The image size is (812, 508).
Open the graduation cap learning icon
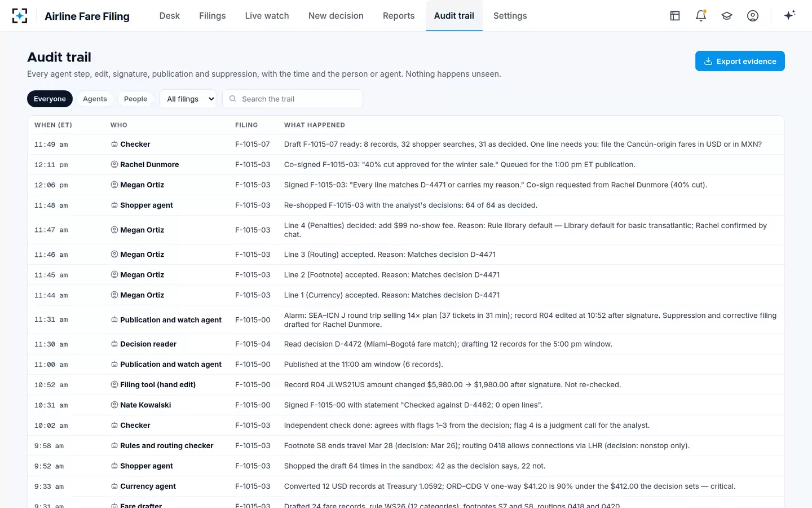point(727,16)
